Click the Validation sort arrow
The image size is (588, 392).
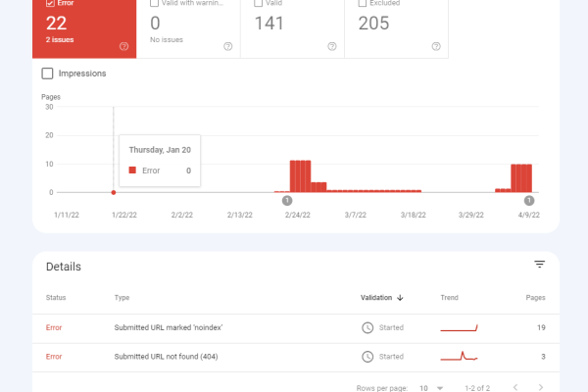point(400,298)
